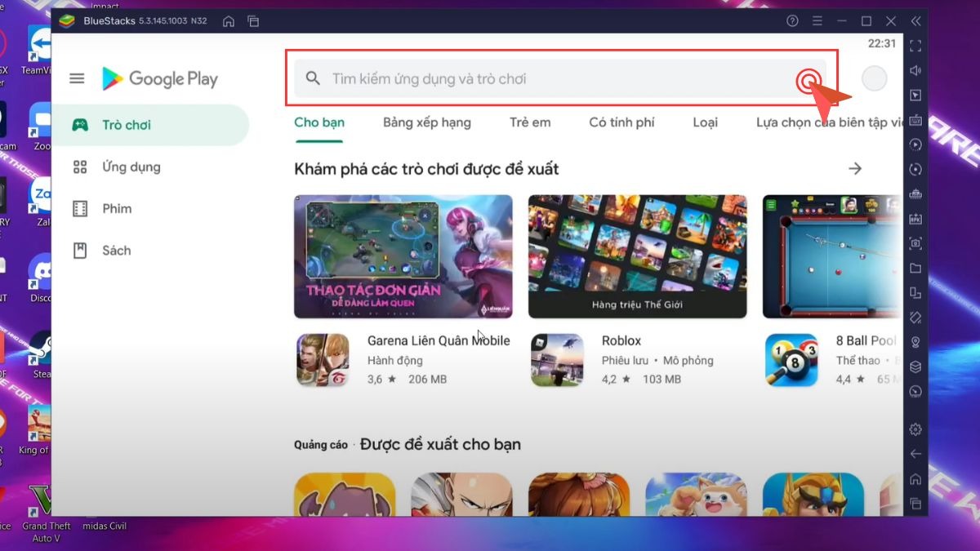Click the stacked layers icon in side toolbar
This screenshot has width=980, height=551.
click(915, 367)
